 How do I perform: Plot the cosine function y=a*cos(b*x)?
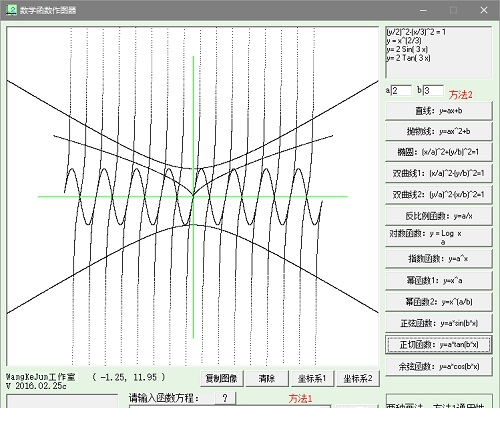tap(439, 366)
